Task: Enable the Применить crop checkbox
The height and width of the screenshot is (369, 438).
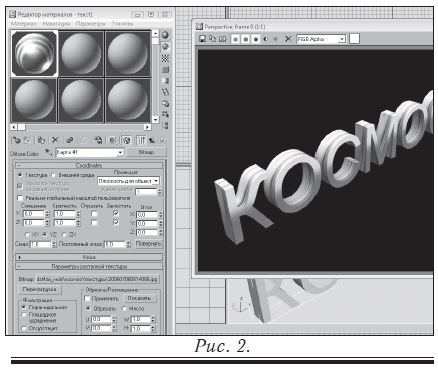Action: coord(87,298)
